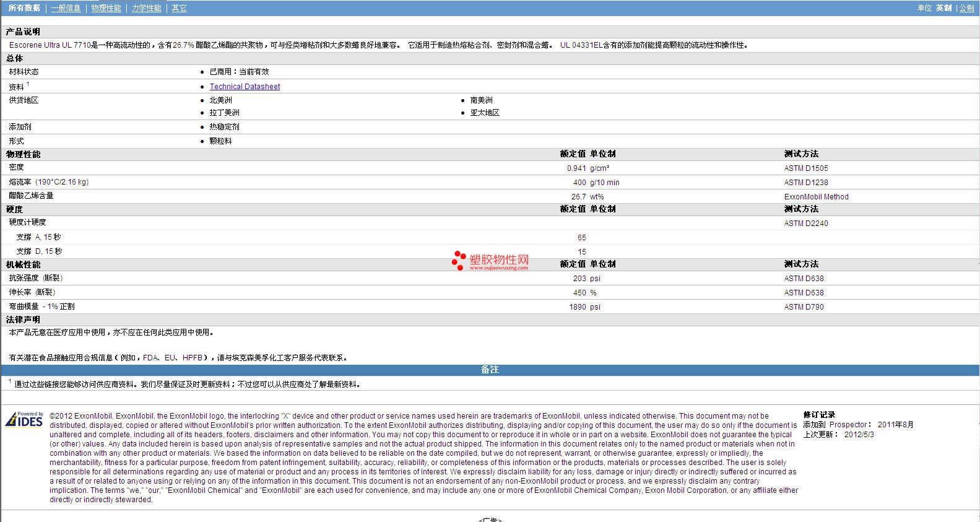Click the 亚太地区 region entry
980x522 pixels.
[x=485, y=113]
